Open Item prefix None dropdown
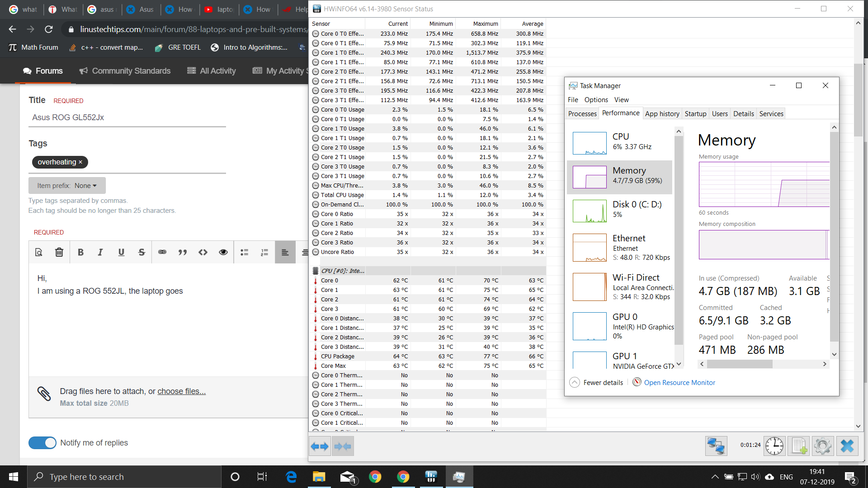This screenshot has width=868, height=488. tap(67, 186)
